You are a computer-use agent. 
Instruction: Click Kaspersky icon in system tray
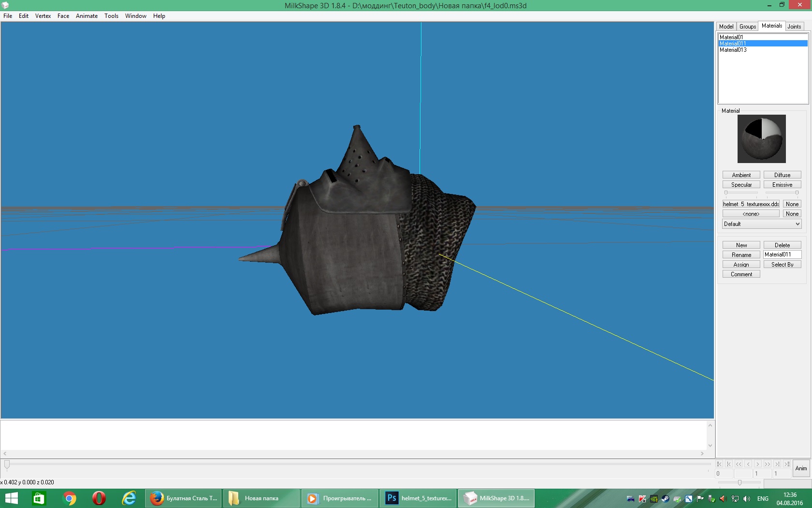tap(642, 499)
